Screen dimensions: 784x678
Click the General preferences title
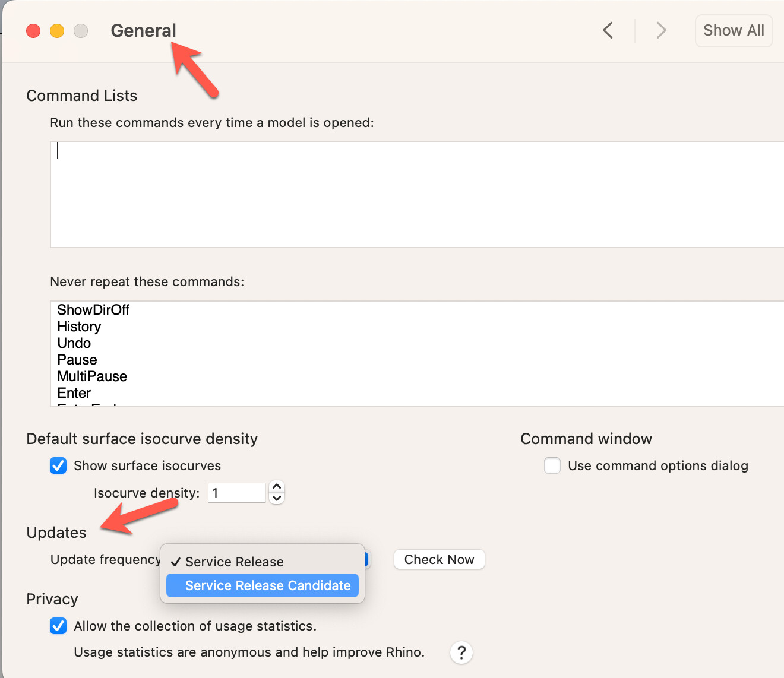pos(143,30)
